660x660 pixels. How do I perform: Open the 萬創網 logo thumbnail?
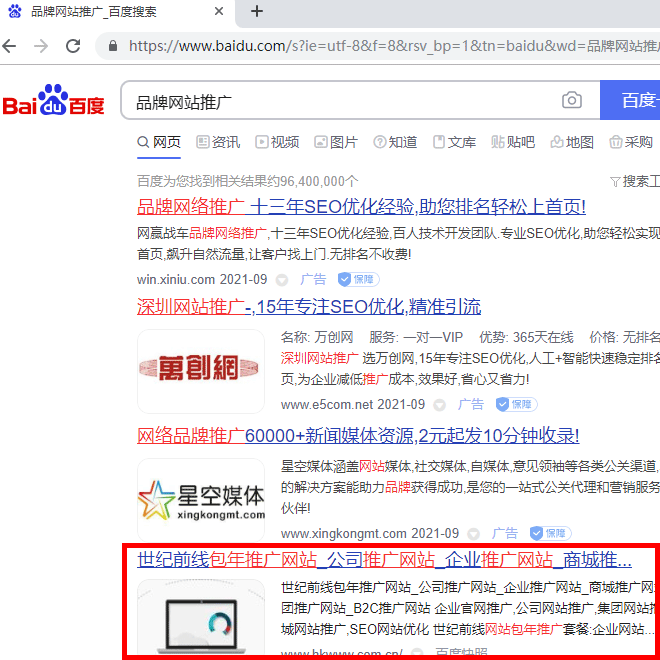(201, 371)
